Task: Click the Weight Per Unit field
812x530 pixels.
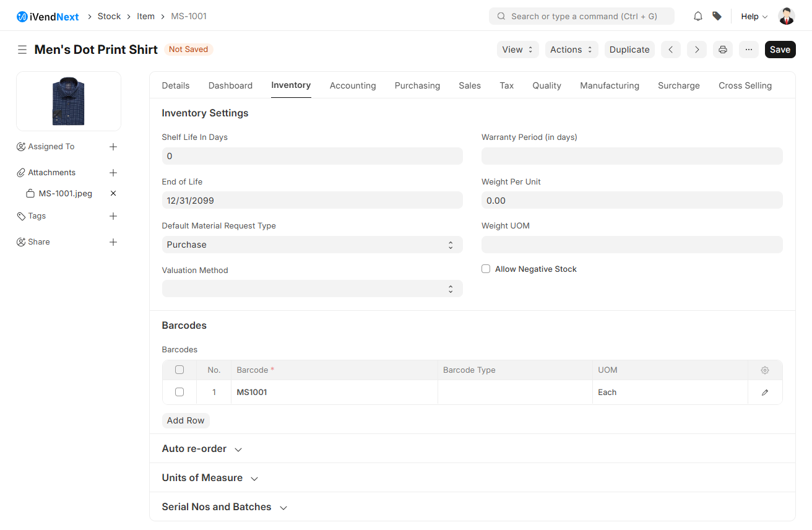Action: pos(632,200)
